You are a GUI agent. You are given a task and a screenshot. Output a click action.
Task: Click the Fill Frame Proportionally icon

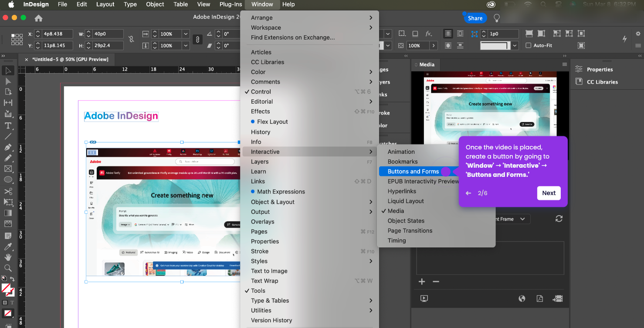(x=529, y=34)
